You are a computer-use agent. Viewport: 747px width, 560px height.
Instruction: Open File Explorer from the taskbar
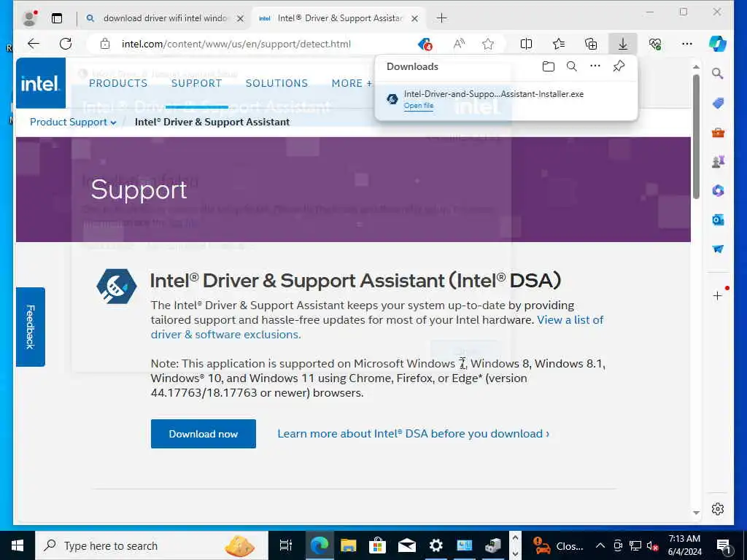point(348,545)
